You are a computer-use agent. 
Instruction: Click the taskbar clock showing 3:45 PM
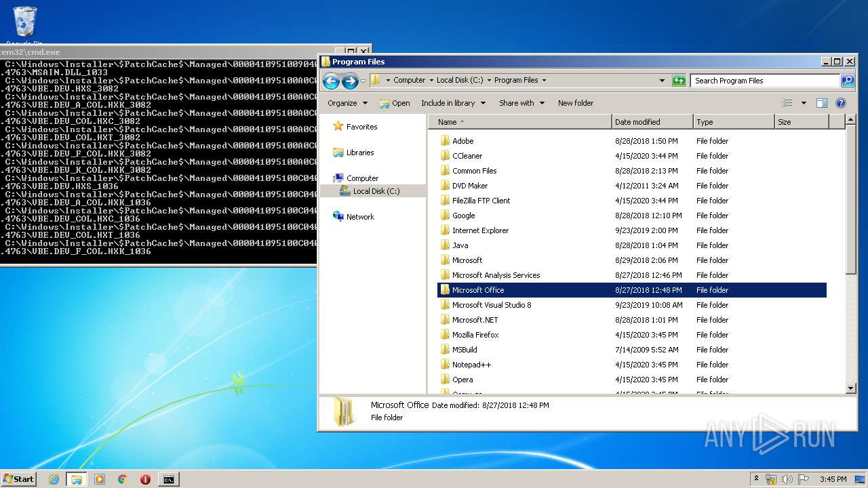[833, 479]
